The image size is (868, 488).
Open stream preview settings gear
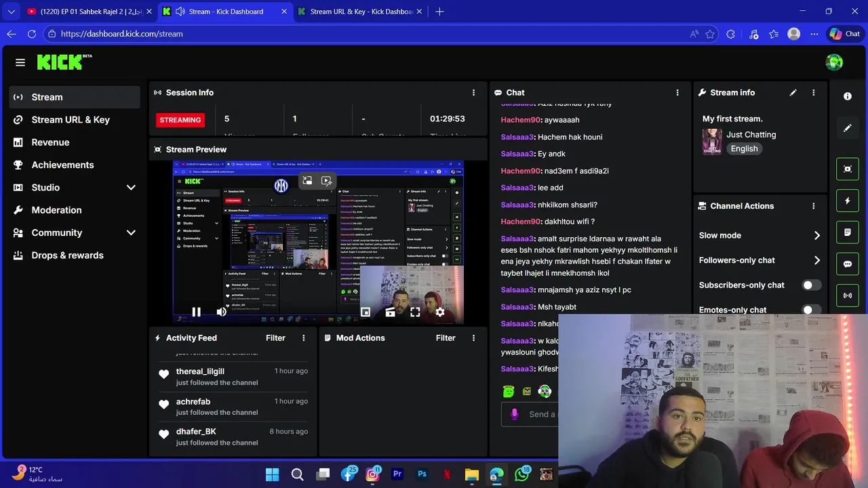(440, 312)
